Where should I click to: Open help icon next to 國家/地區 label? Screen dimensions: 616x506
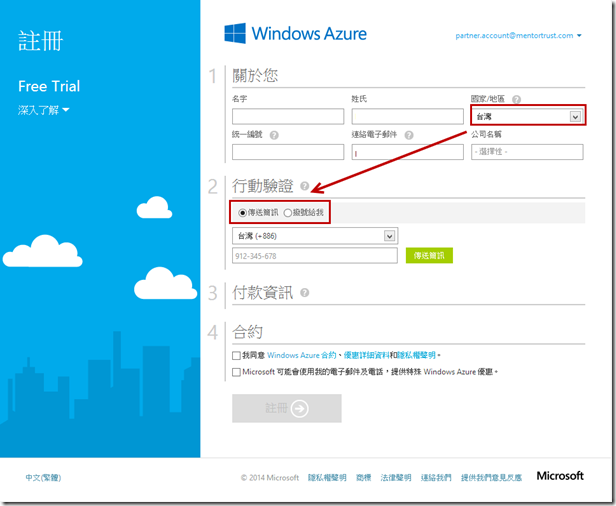[517, 99]
